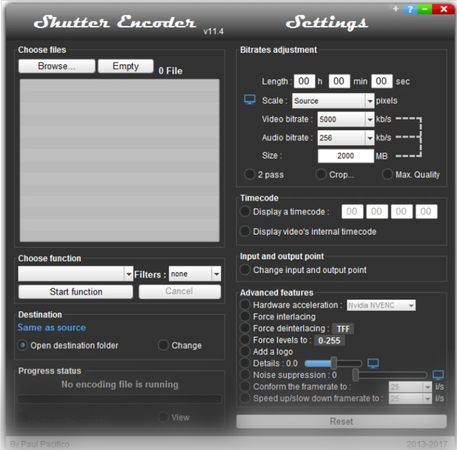Click the Browse... button
457x450 pixels.
tap(57, 66)
